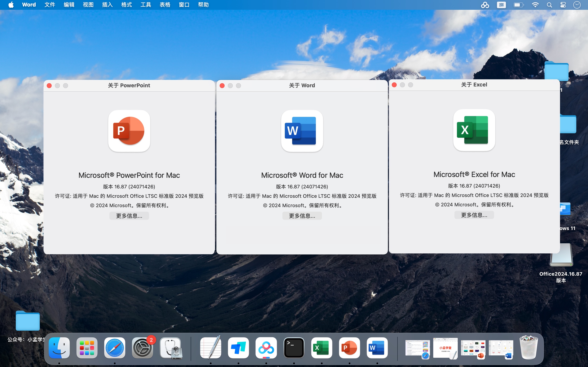Image resolution: width=588 pixels, height=367 pixels.
Task: Launch Terminal from the Dock
Action: pos(294,348)
